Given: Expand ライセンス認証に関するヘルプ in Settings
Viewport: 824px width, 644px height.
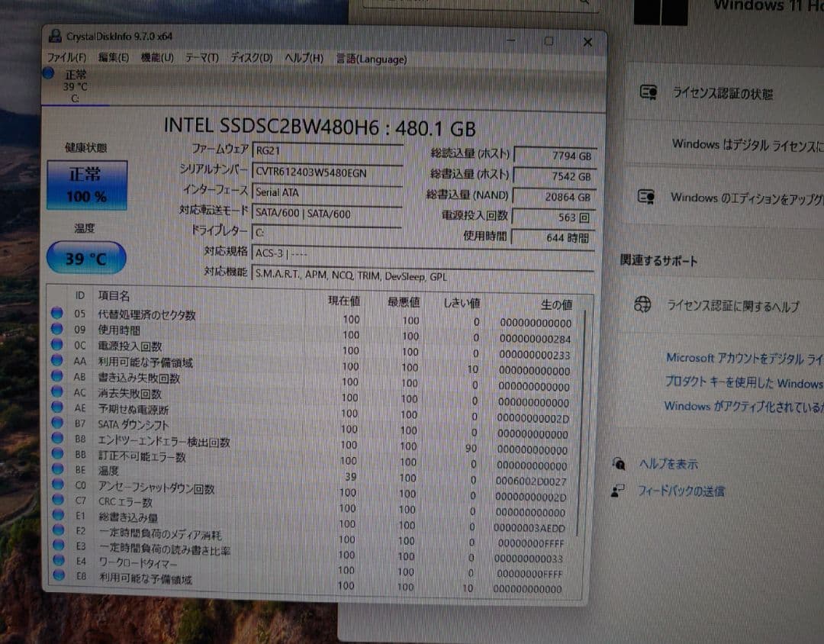Looking at the screenshot, I should (x=733, y=306).
